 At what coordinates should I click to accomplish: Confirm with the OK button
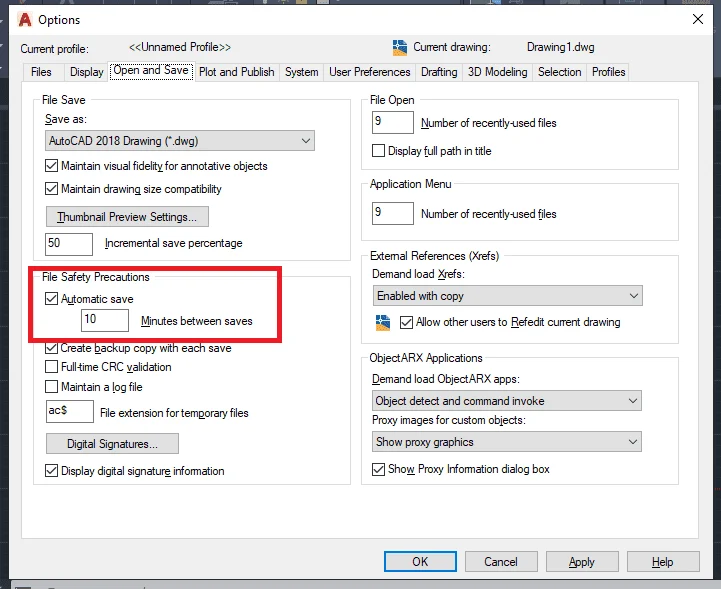(x=420, y=562)
